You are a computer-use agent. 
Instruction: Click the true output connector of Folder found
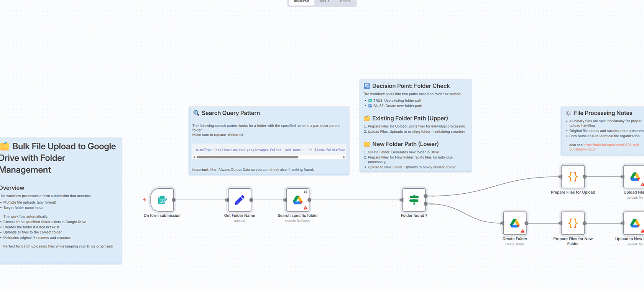click(x=426, y=196)
